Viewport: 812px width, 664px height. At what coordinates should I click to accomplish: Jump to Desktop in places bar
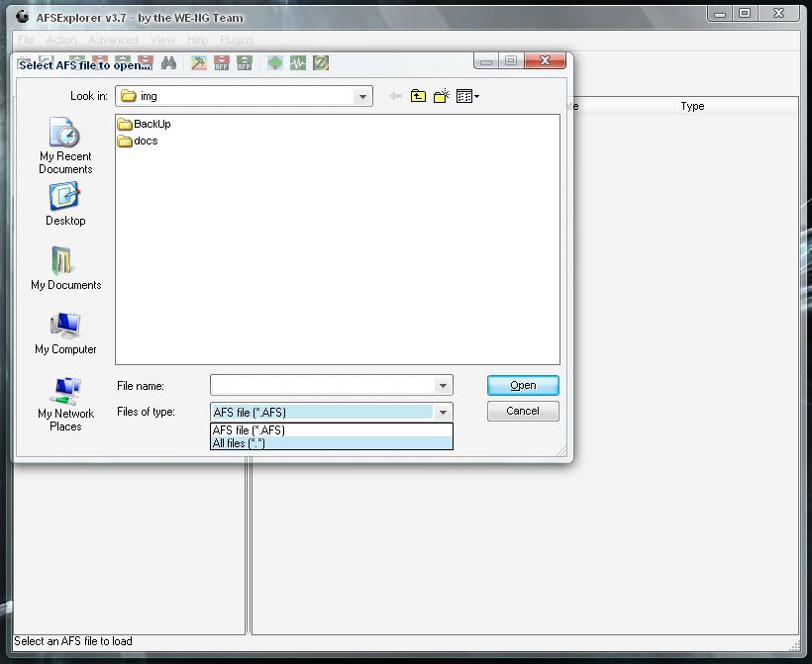tap(65, 204)
